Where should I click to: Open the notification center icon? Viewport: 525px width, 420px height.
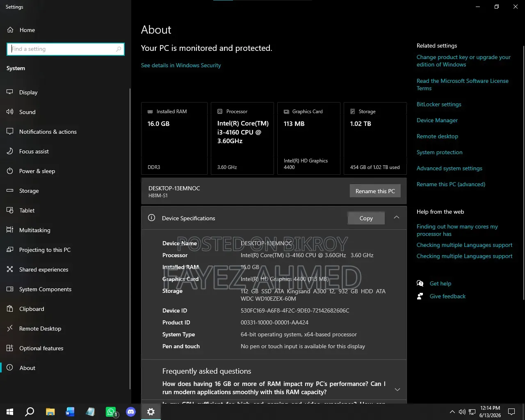tap(511, 412)
